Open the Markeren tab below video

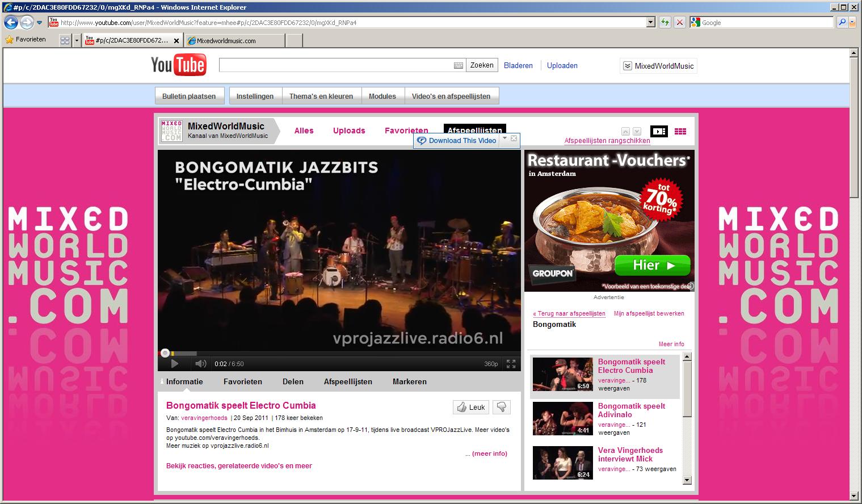tap(409, 382)
